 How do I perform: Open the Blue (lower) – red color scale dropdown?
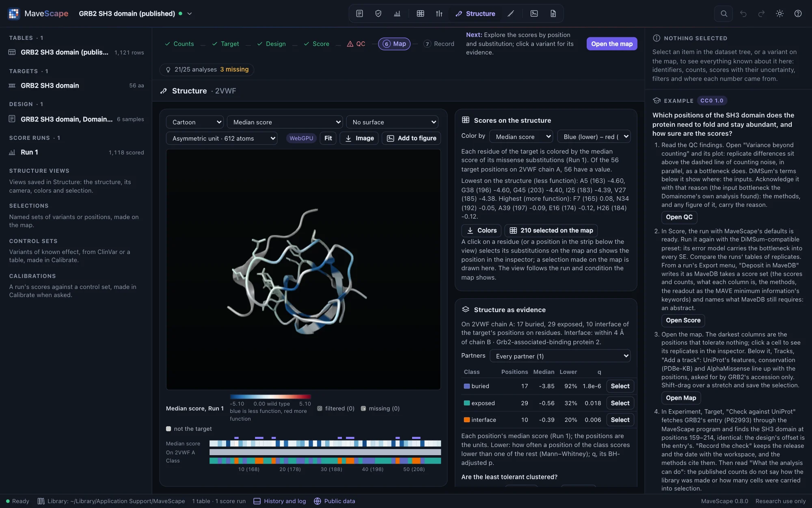click(x=594, y=137)
